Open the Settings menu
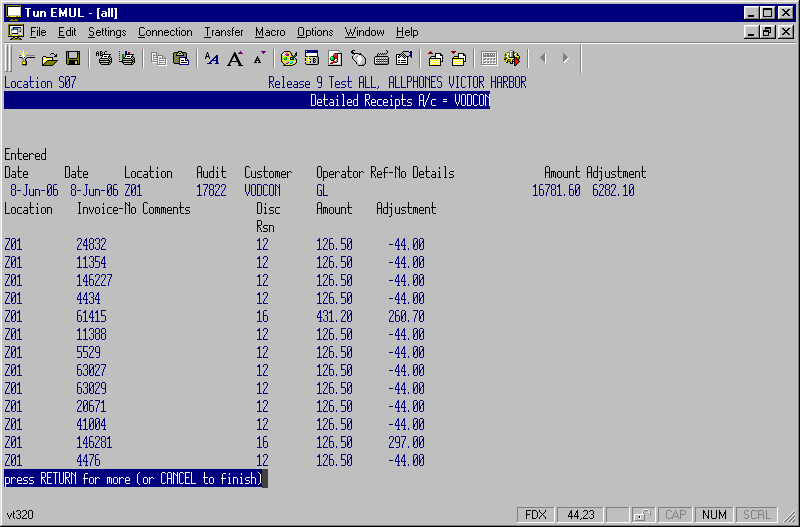800x527 pixels. coord(107,32)
